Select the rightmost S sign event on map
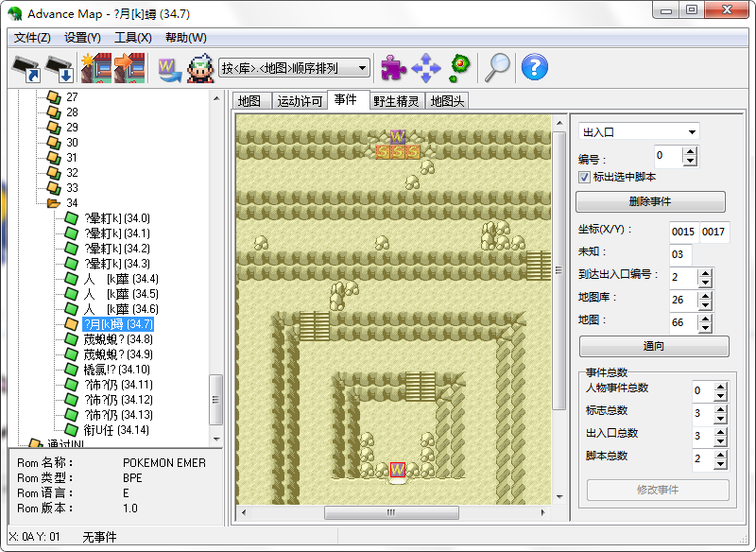 click(x=412, y=152)
